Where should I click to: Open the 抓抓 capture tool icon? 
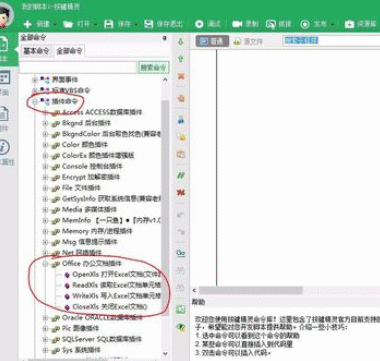[271, 24]
